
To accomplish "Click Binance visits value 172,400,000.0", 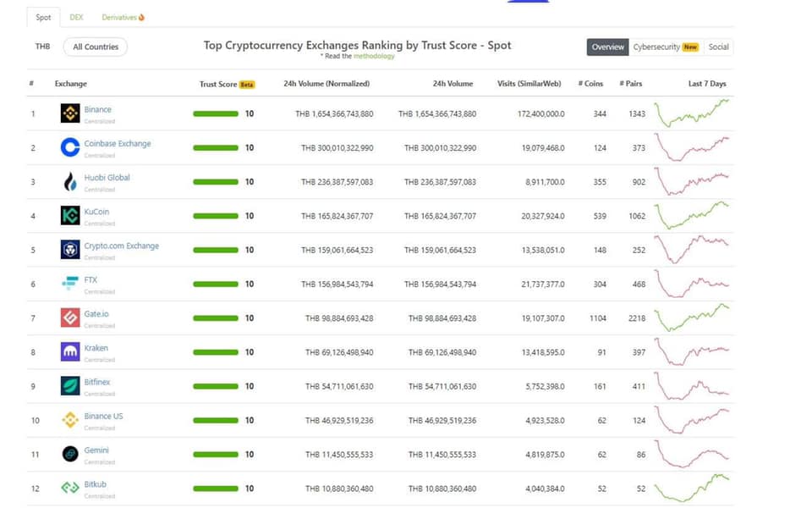I will point(540,114).
